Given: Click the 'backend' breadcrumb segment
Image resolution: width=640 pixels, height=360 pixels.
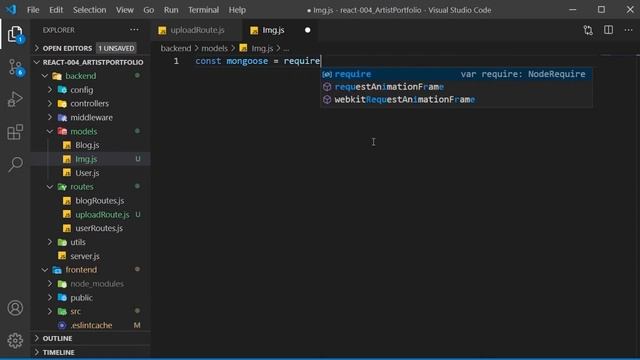Looking at the screenshot, I should pos(176,49).
